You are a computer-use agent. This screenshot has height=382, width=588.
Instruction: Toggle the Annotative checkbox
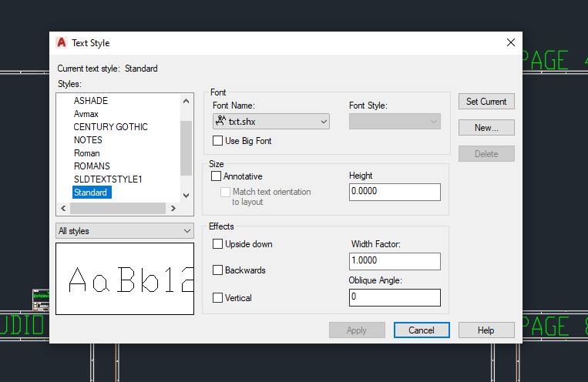click(x=216, y=176)
